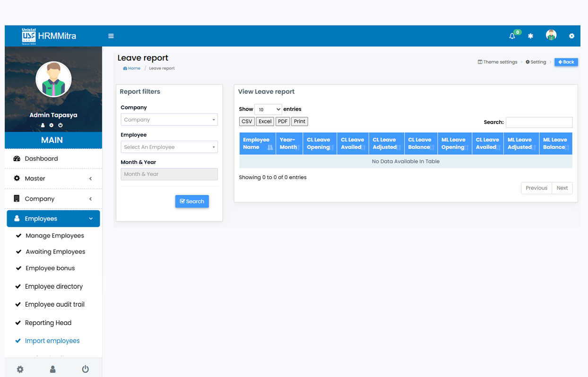Click the Month & Year input field
588x377 pixels.
pos(169,174)
